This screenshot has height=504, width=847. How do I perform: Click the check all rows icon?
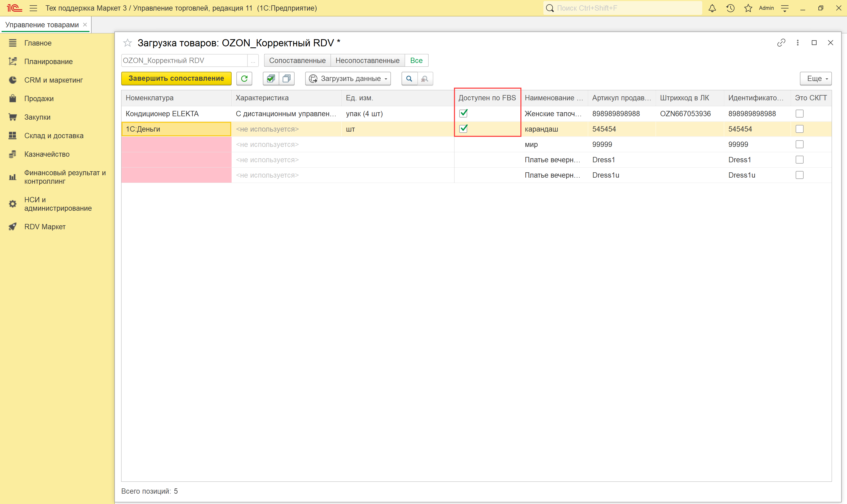click(271, 78)
